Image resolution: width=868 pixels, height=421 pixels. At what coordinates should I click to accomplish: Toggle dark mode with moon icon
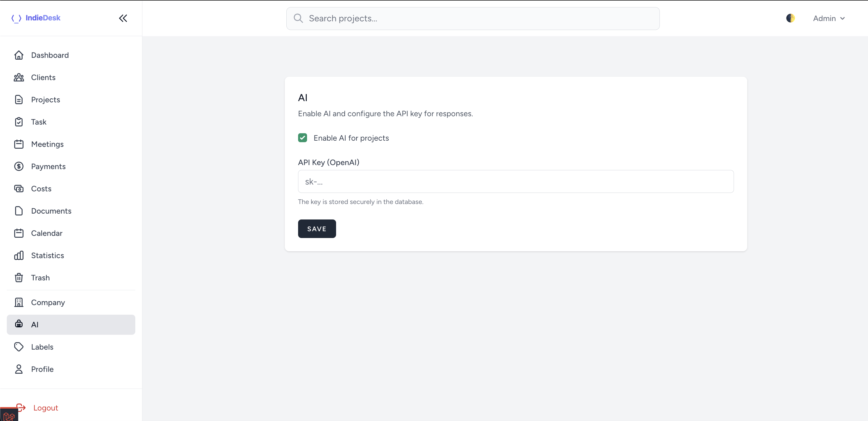[x=790, y=18]
